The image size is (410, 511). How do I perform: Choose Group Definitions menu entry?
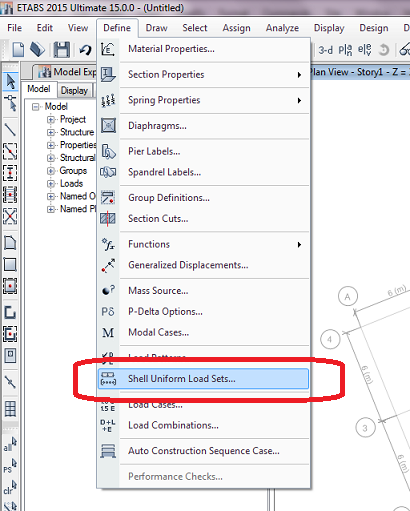(x=203, y=198)
